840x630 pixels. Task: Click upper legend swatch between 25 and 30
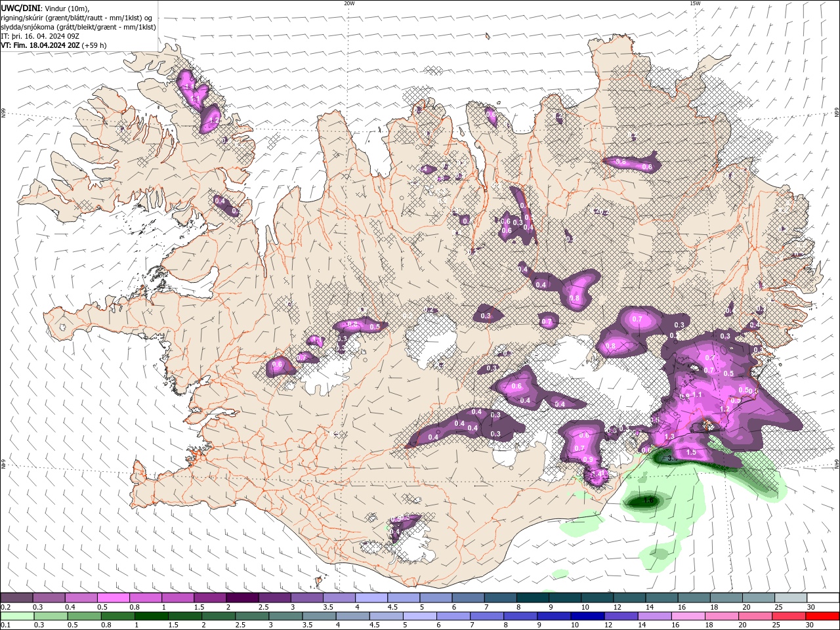[790, 598]
